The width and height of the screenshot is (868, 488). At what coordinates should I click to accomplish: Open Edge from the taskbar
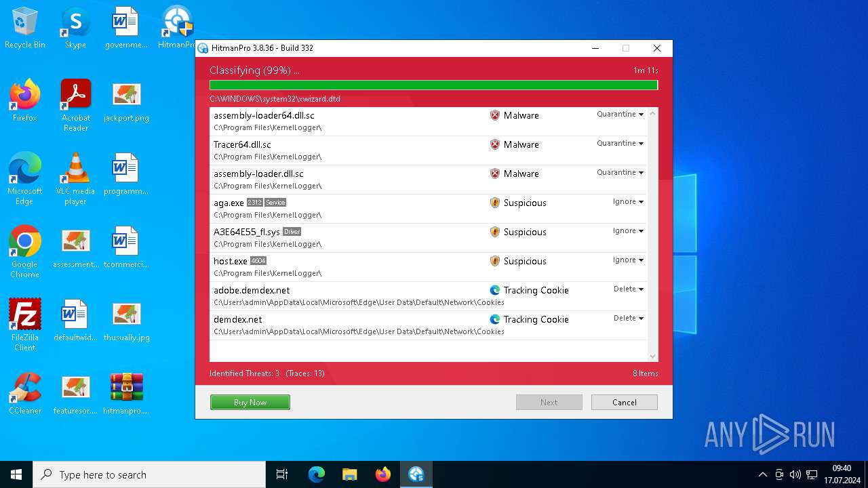[x=317, y=474]
